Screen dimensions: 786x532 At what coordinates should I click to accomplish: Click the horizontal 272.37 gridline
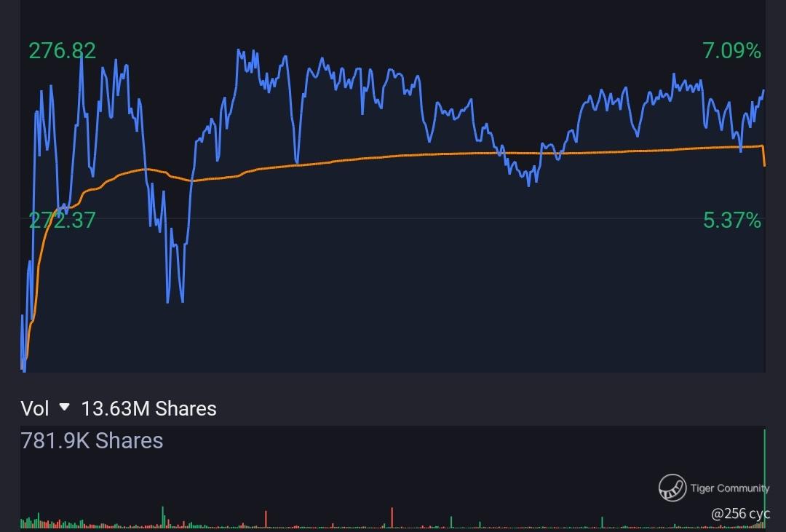393,218
